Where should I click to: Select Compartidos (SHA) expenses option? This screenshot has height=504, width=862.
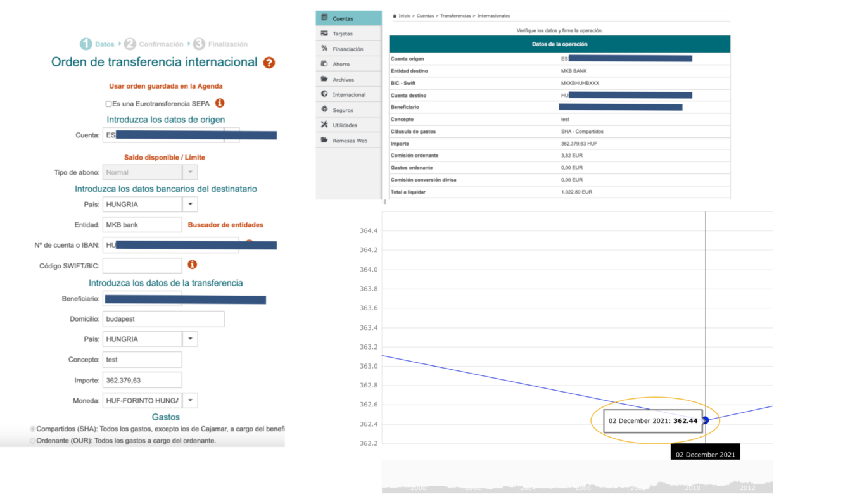click(x=33, y=429)
